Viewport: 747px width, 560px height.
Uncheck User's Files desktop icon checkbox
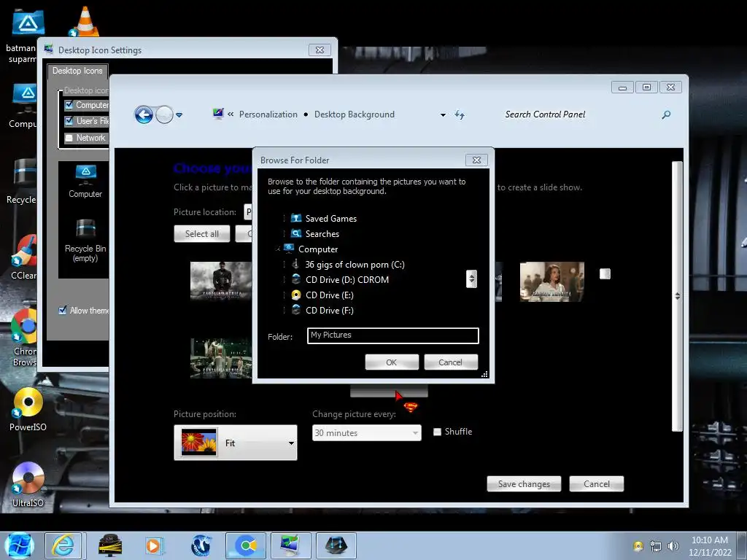point(69,121)
